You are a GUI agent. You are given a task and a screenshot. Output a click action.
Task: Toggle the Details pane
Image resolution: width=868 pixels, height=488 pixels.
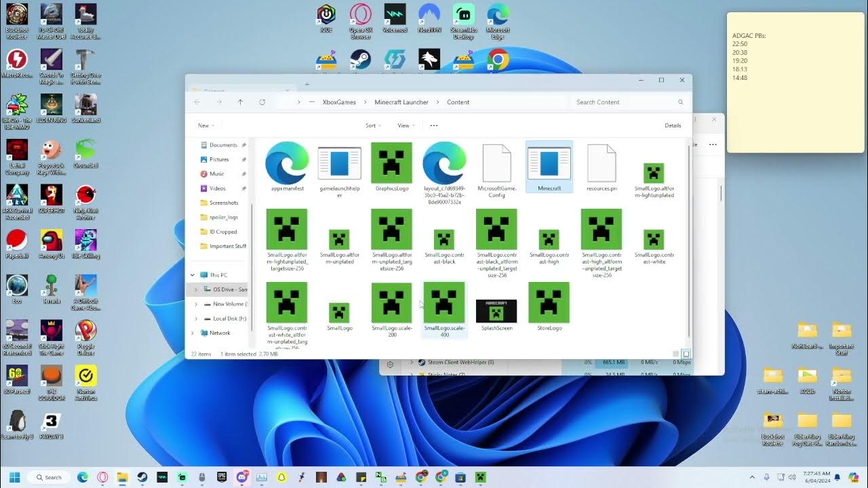click(x=673, y=125)
